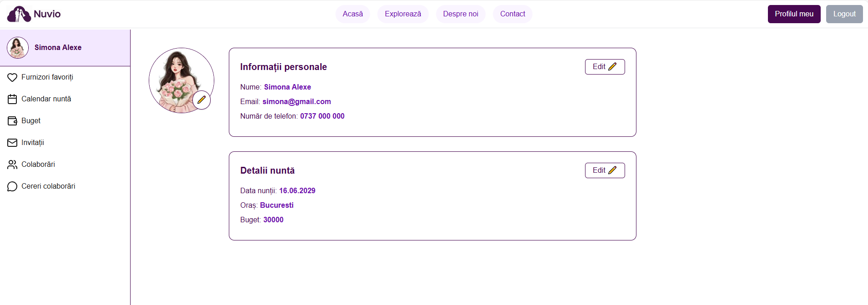The width and height of the screenshot is (868, 305).
Task: Click the simona@gmail.com email address
Action: [297, 102]
